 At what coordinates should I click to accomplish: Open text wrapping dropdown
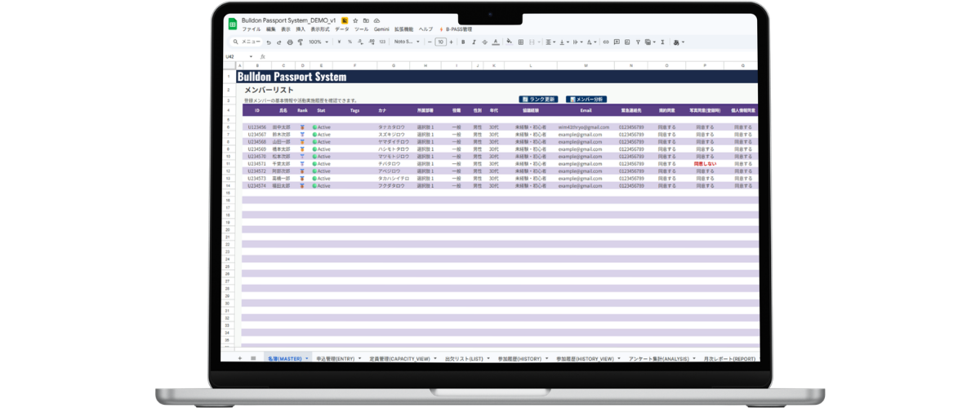[577, 42]
